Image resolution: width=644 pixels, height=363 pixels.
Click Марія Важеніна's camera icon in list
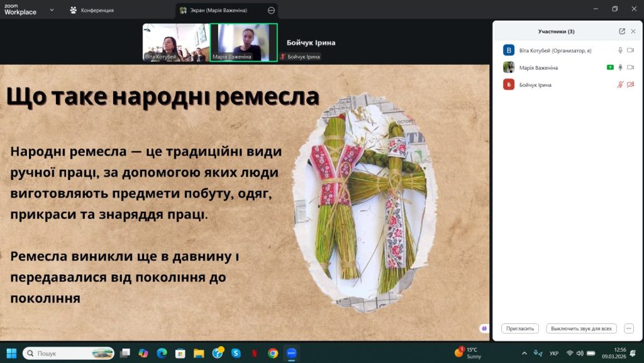tap(630, 67)
